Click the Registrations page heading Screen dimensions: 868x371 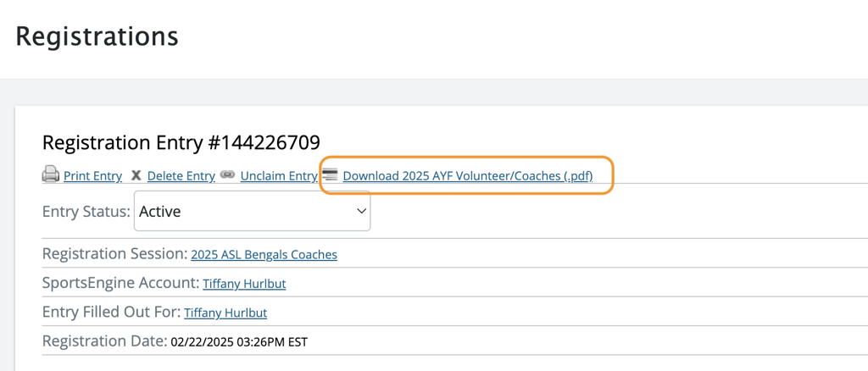[x=97, y=36]
